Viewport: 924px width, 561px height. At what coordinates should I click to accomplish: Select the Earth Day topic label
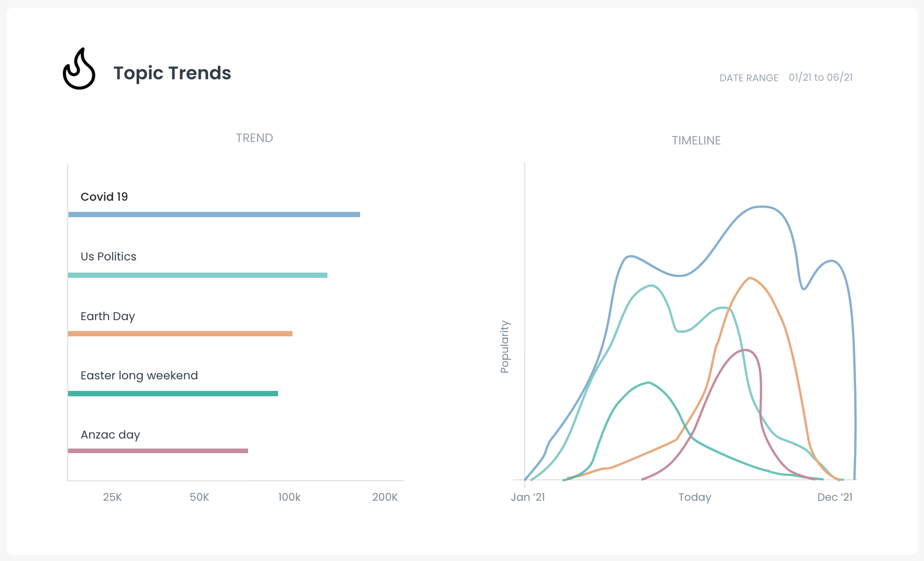click(x=107, y=316)
